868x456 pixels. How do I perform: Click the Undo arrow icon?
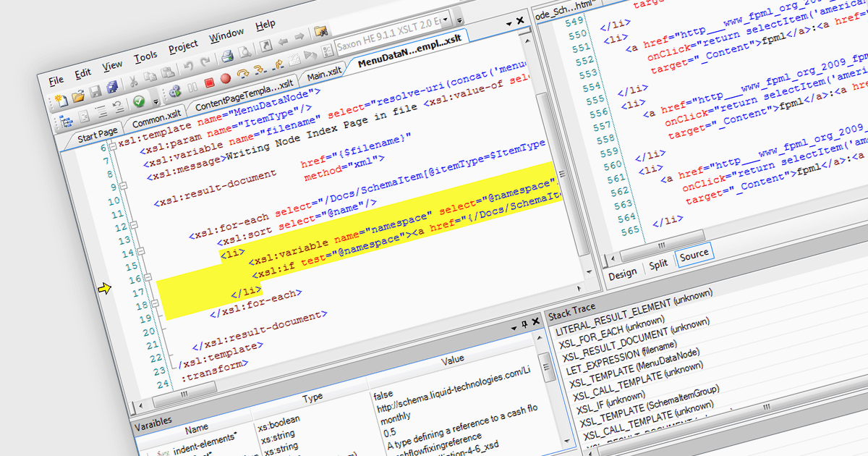(x=188, y=66)
